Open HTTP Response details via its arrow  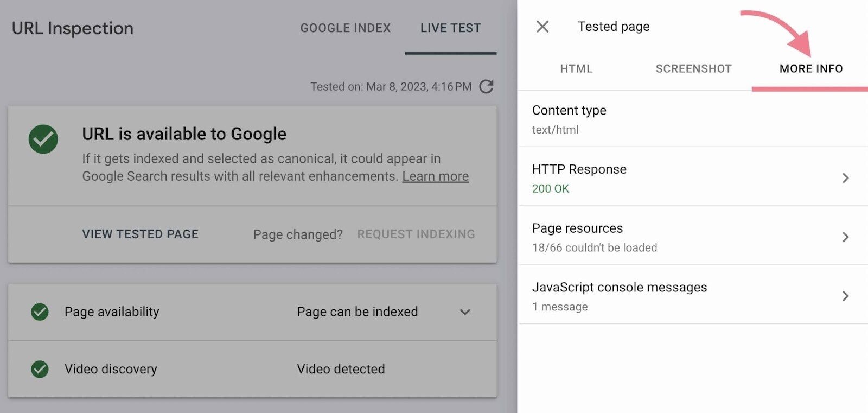[846, 177]
